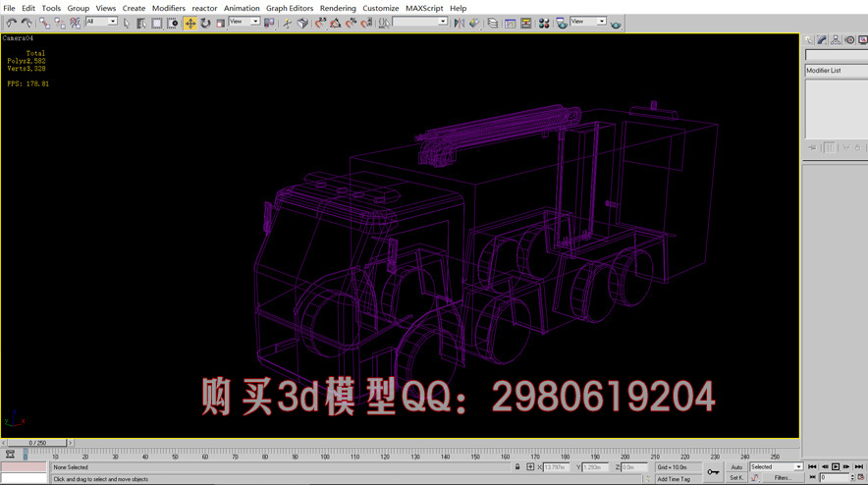The image size is (868, 485).
Task: Toggle the Selection Lock padlock icon
Action: click(517, 466)
